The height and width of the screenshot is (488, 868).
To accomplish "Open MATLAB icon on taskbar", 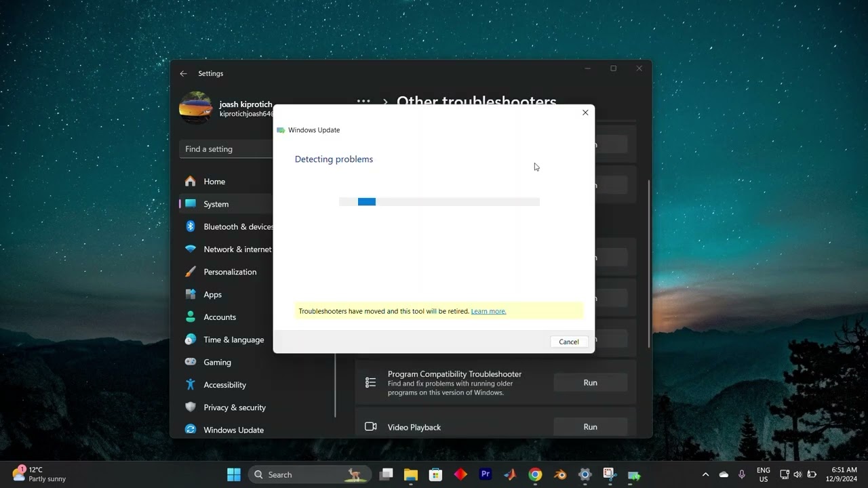I will point(510,474).
